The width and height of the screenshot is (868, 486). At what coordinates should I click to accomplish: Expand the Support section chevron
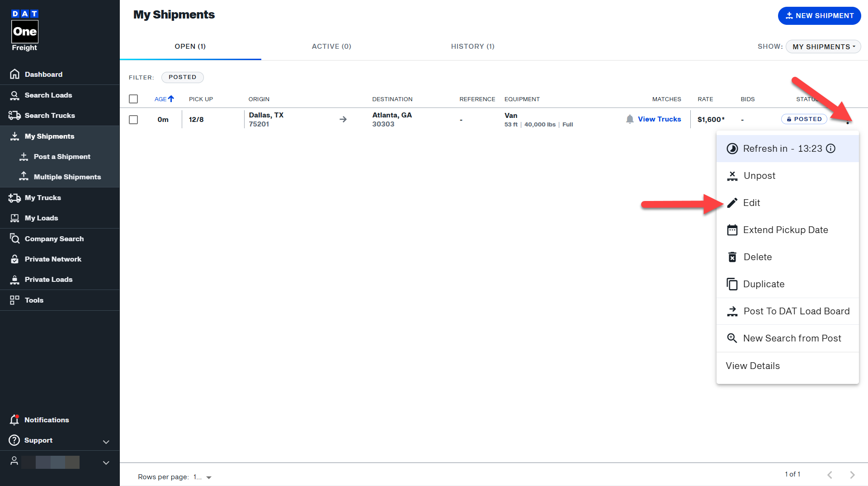106,442
